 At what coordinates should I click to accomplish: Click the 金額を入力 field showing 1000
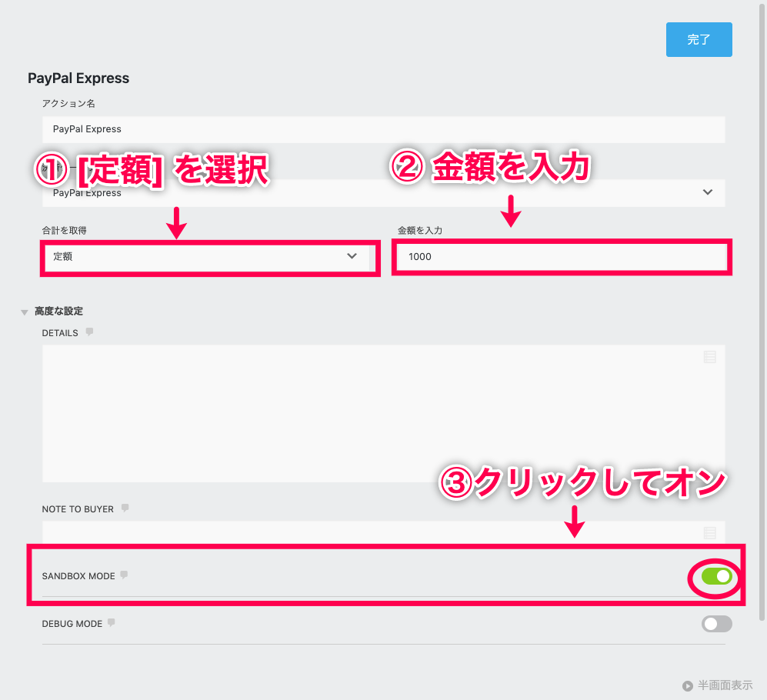562,257
